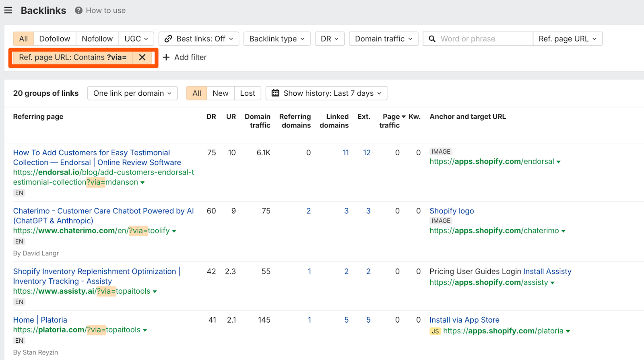Screen dimensions: 644x360
Task: Sort by Page traffic column arrow
Action: tap(404, 117)
